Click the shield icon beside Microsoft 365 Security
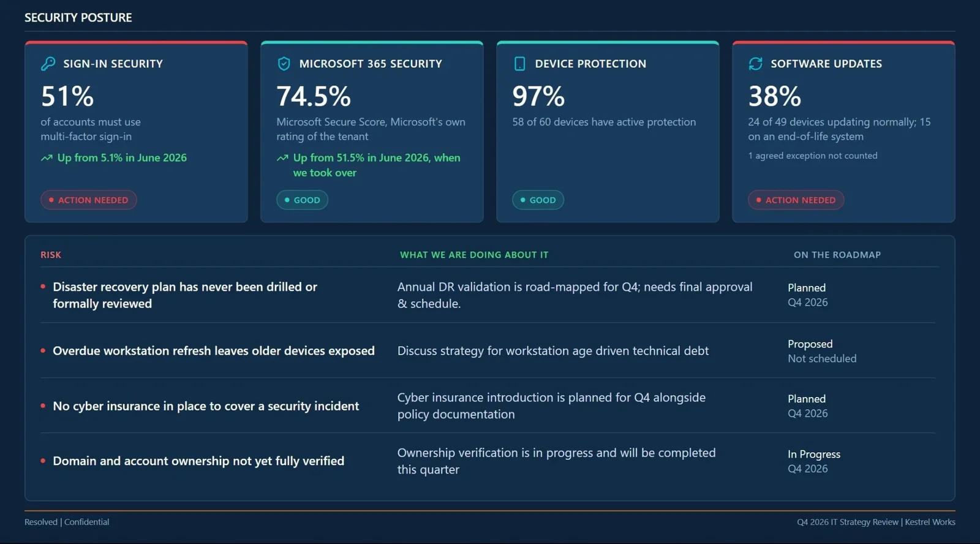 point(284,64)
